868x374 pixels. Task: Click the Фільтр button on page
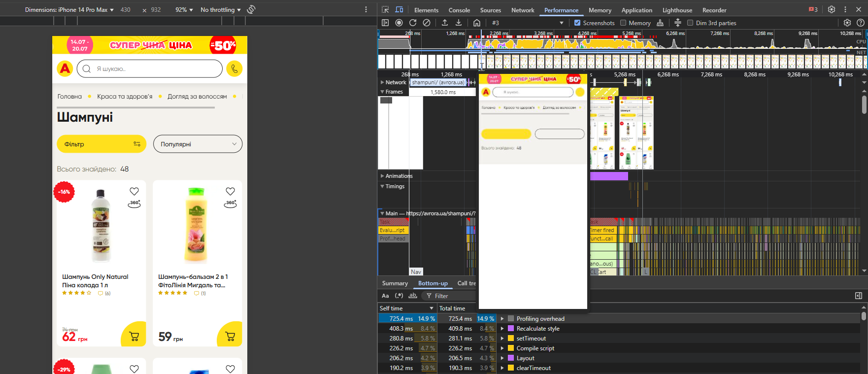[101, 144]
